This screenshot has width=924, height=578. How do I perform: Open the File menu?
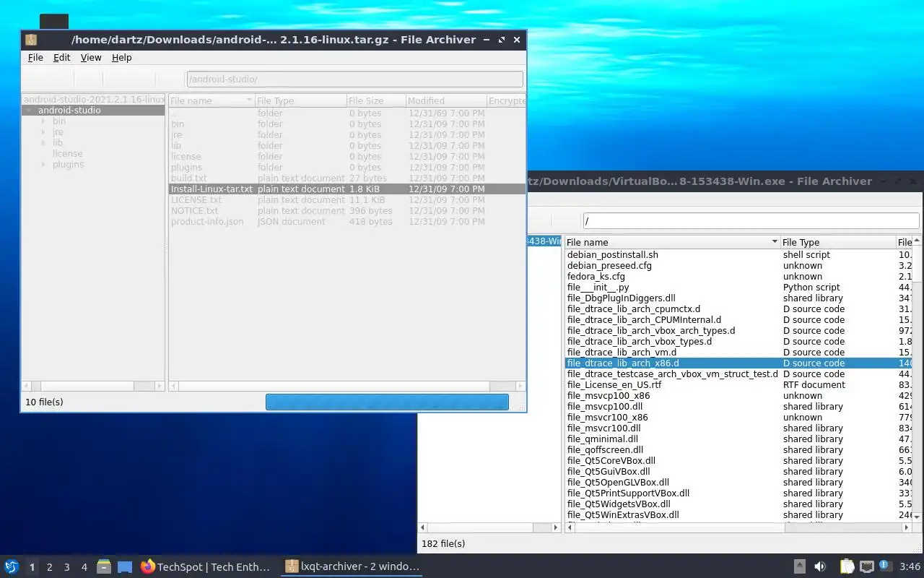pos(35,58)
